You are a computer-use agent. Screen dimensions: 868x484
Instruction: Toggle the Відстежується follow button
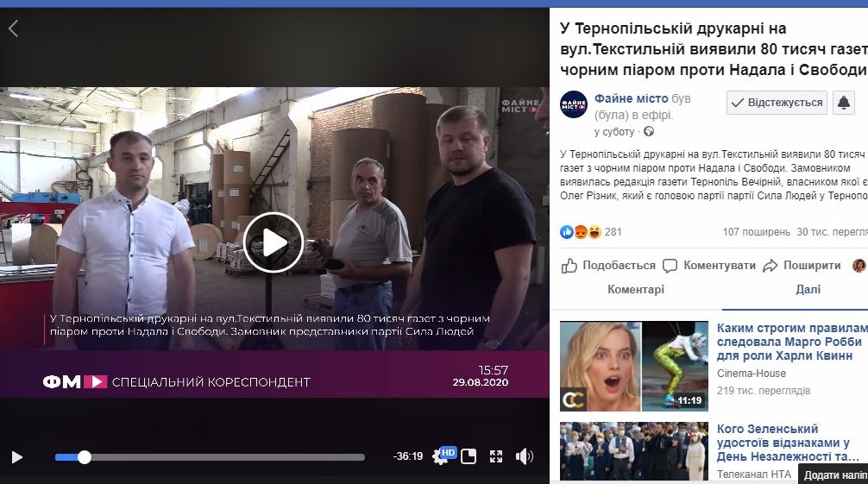coord(777,103)
